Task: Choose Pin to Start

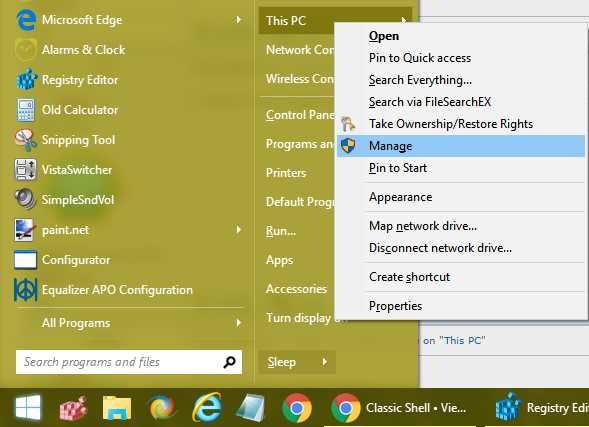Action: pos(461,168)
